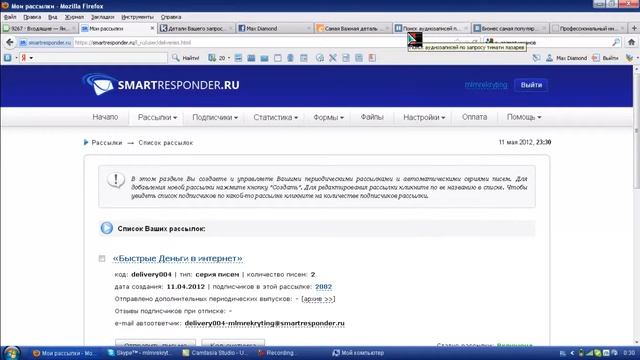This screenshot has width=640, height=360.
Task: Expand the Настройки navigation menu
Action: [x=424, y=117]
